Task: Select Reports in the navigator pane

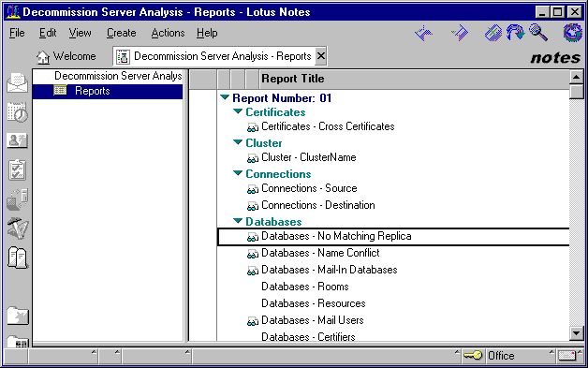Action: click(108, 91)
